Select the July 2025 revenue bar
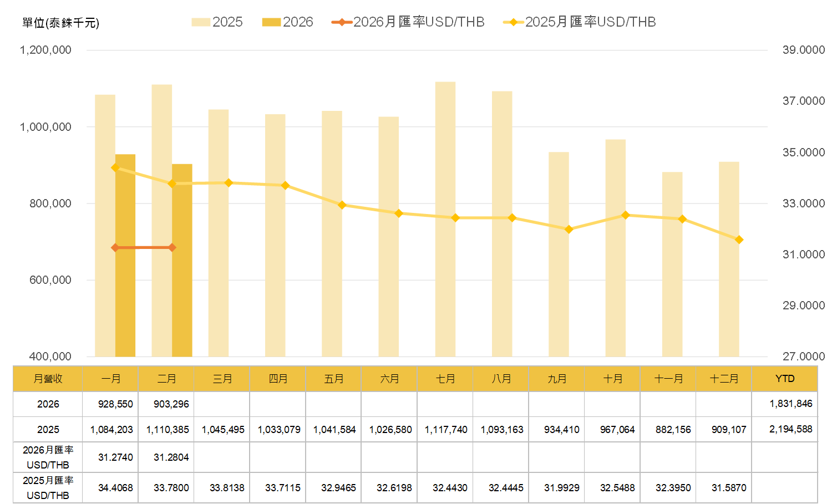Image resolution: width=832 pixels, height=504 pixels. [445, 222]
